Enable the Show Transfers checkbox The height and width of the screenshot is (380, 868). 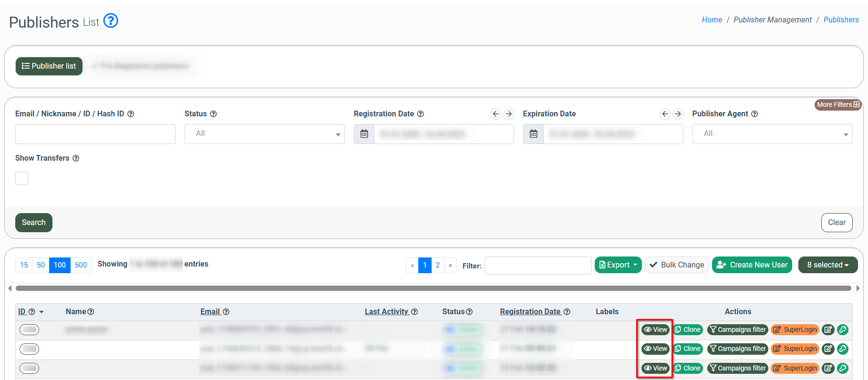coord(22,178)
